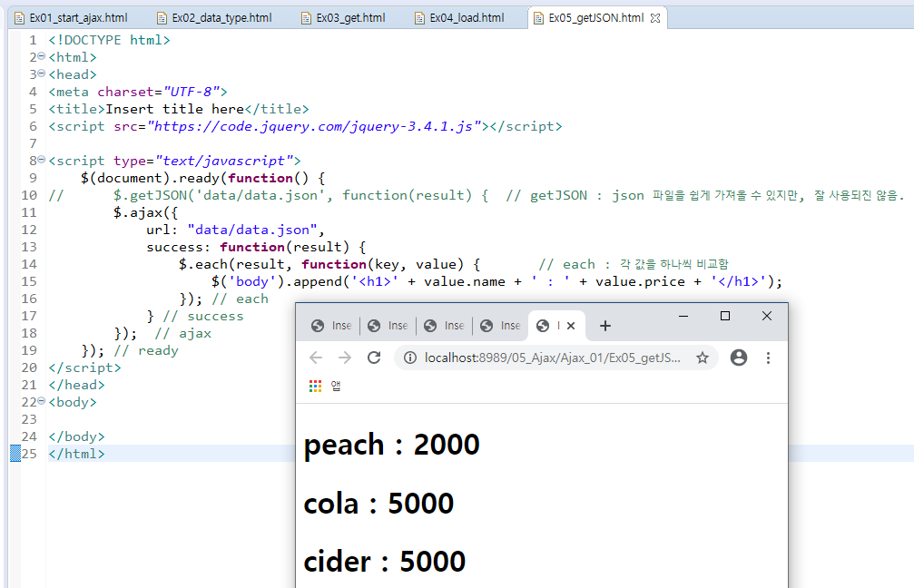Click the 'Insert title here' text

[x=175, y=109]
